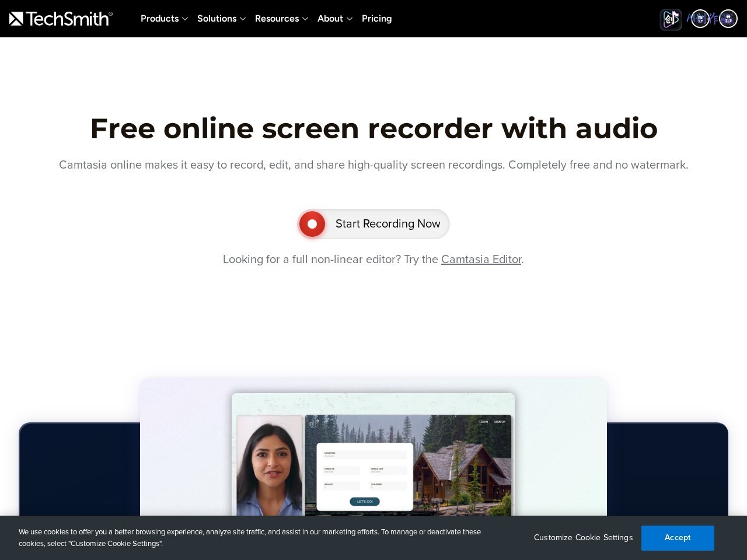Go to the Pricing page
This screenshot has width=747, height=560.
coord(376,19)
